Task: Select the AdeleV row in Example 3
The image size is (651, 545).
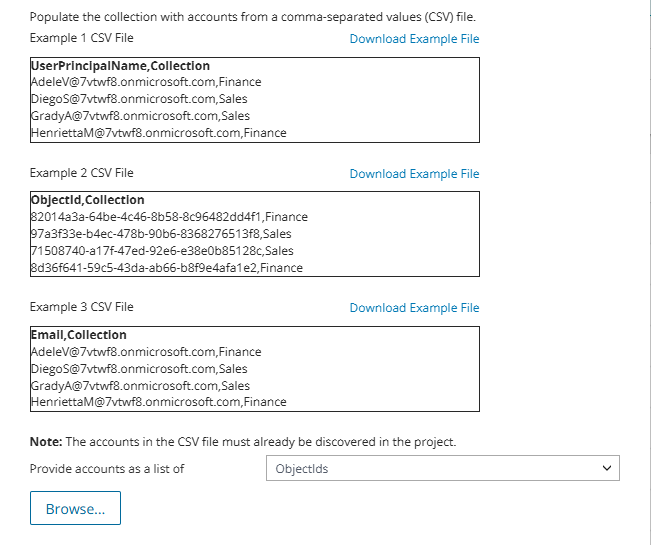Action: [x=146, y=352]
